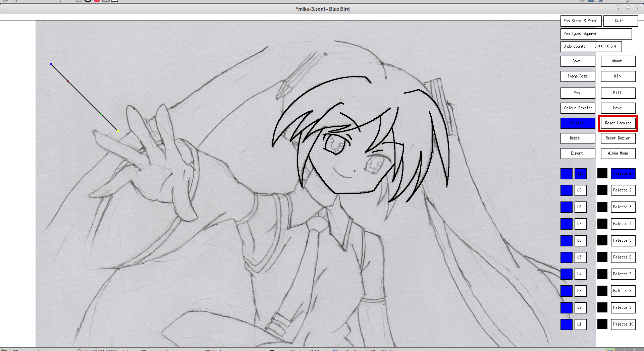Select layer L1
This screenshot has width=644, height=351.
point(580,324)
